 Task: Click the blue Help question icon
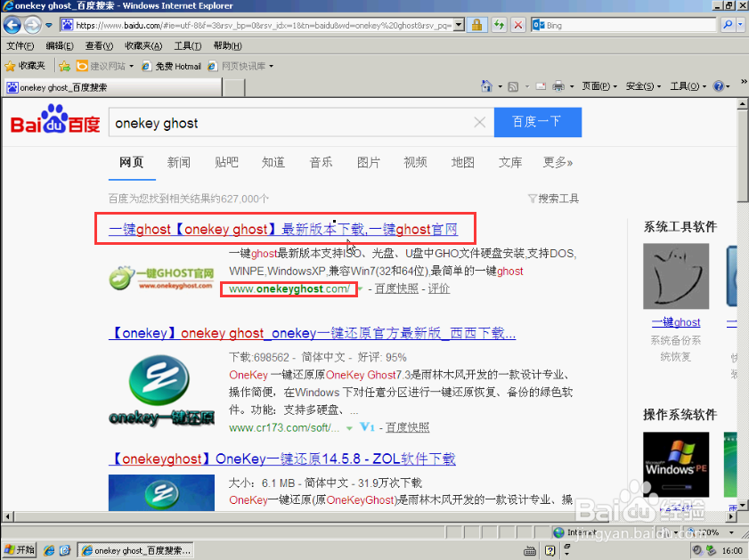719,86
